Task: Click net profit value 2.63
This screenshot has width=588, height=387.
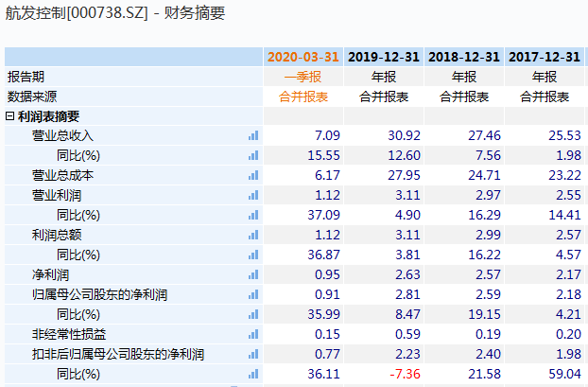Action: (x=408, y=274)
